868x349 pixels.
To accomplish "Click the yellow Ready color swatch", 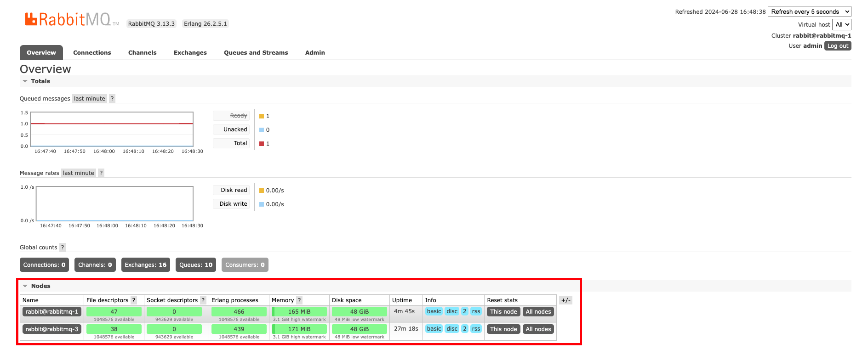I will pyautogui.click(x=262, y=116).
